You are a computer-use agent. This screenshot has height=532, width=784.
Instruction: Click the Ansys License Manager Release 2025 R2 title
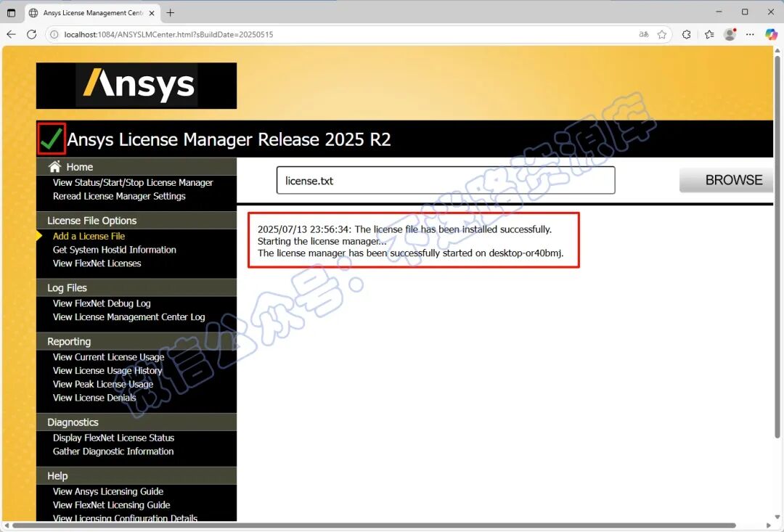[229, 139]
